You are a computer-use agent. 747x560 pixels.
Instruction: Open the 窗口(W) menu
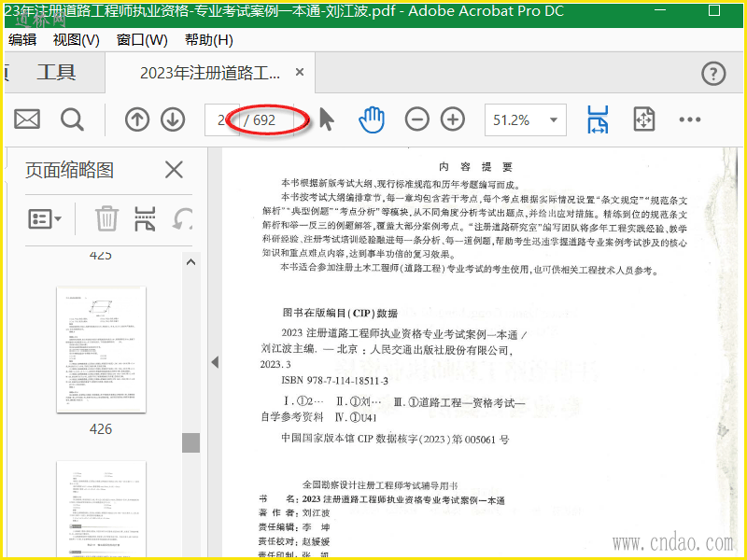pyautogui.click(x=142, y=40)
